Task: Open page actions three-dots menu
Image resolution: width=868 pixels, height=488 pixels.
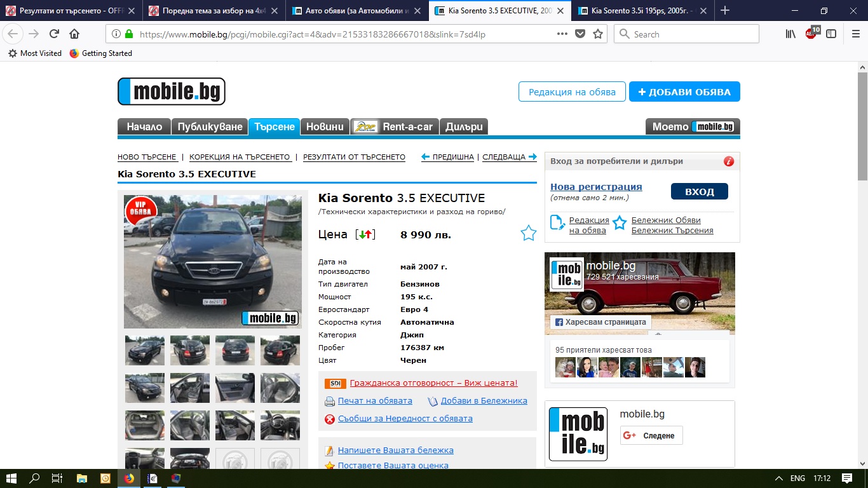Action: point(562,34)
